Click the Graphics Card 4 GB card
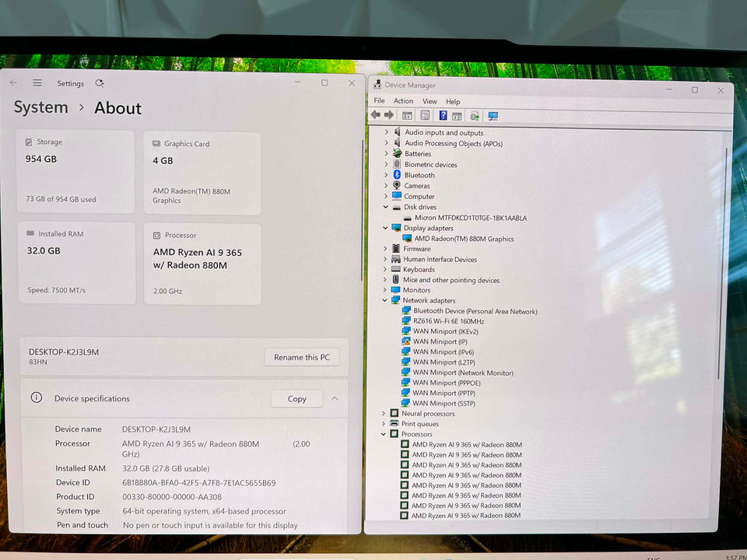The width and height of the screenshot is (747, 560). coord(202,173)
